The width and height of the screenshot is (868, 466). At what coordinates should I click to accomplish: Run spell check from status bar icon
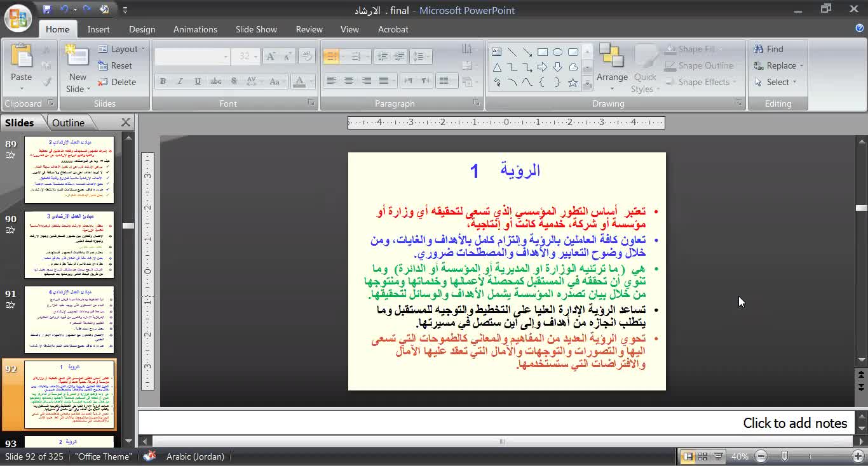point(149,456)
